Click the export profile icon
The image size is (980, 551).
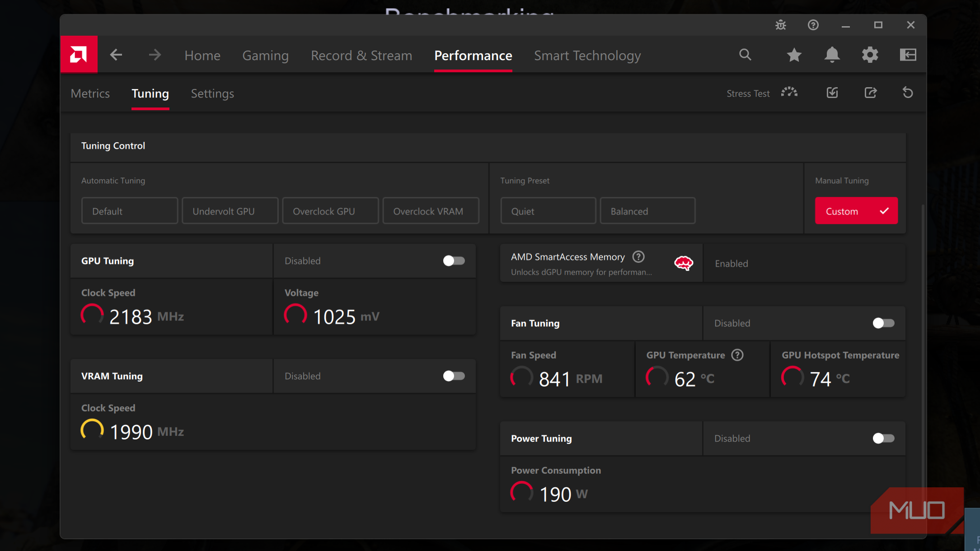[871, 93]
